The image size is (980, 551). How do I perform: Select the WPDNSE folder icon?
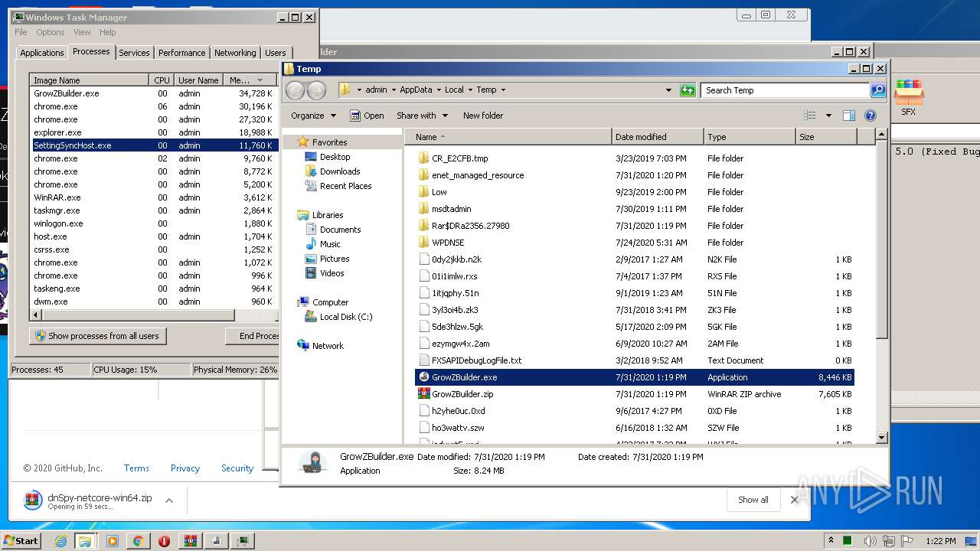point(424,243)
